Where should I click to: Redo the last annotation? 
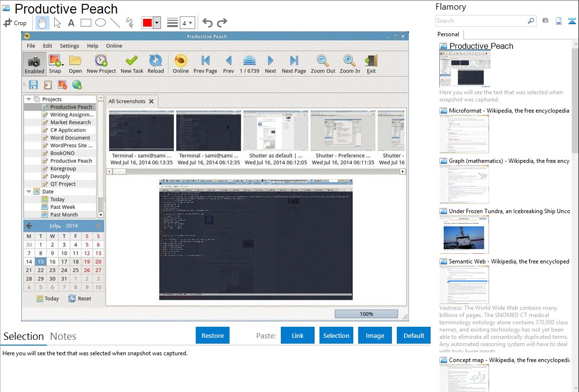[x=222, y=23]
